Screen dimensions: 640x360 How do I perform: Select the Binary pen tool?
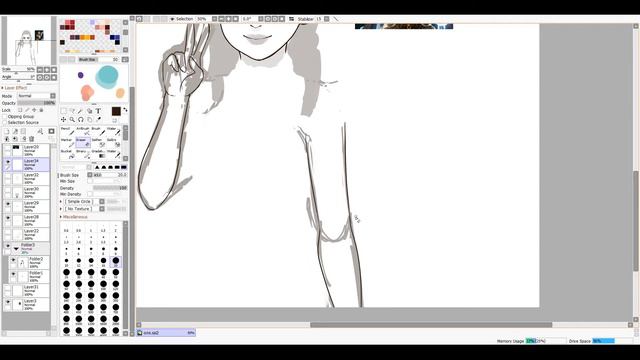[x=83, y=154]
